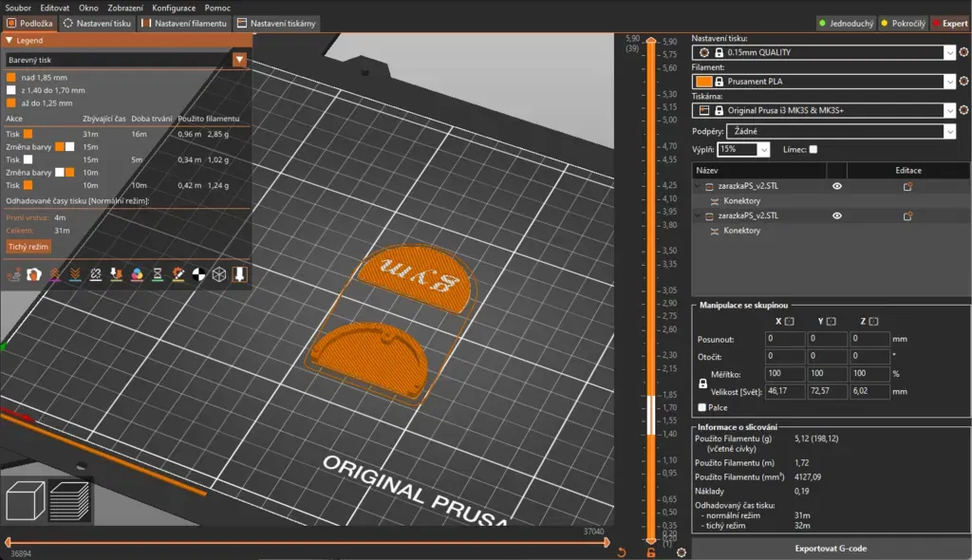Screen dimensions: 972x560
Task: Click the lock icon under the vertical slider
Action: 650,552
